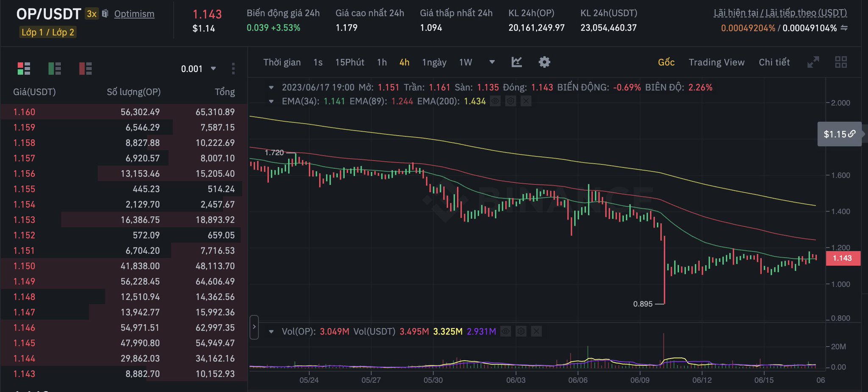Open the Optimism token link
The height and width of the screenshot is (392, 868).
pos(134,14)
